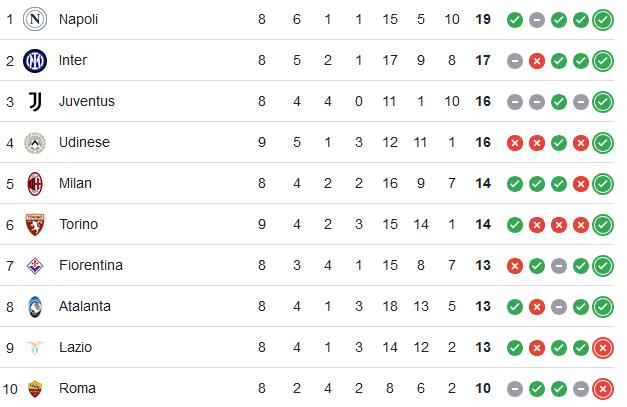Click the Juventus logo icon
This screenshot has height=407, width=627.
tap(35, 102)
